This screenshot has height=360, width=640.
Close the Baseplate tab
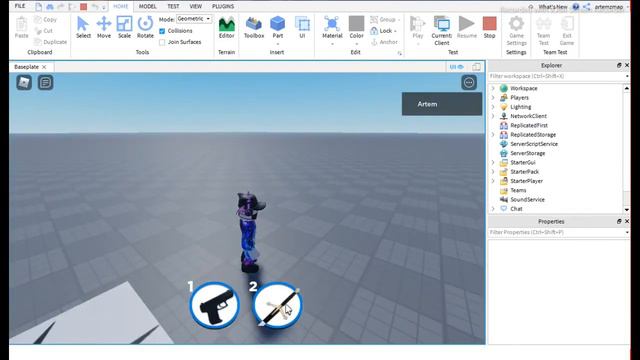44,67
